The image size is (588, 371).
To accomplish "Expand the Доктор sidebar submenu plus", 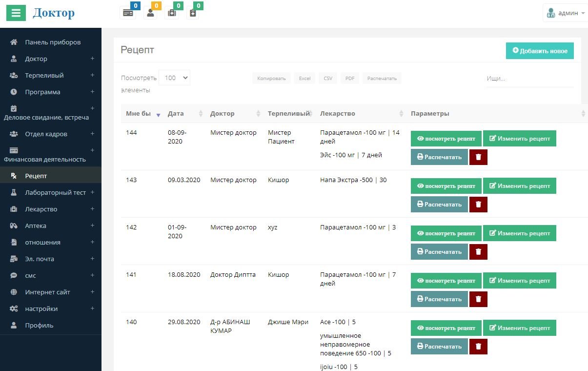I will coord(92,59).
